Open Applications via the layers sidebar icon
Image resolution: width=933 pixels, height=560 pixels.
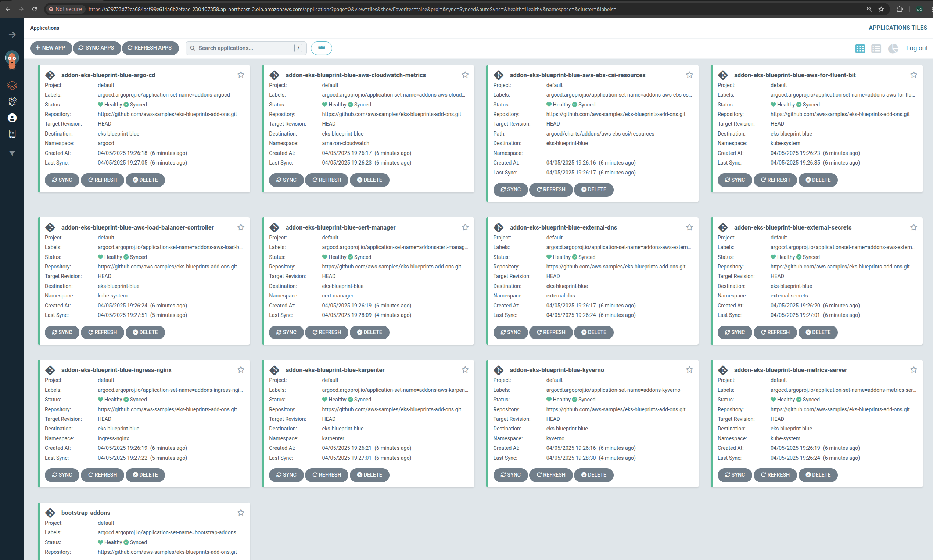tap(12, 85)
